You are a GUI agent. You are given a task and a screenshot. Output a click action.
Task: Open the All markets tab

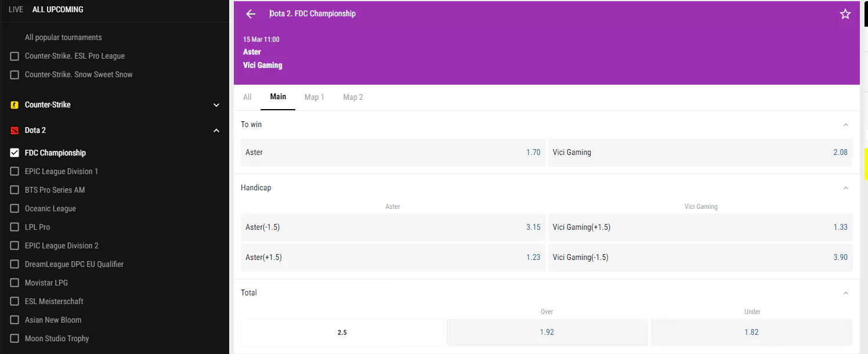pos(247,97)
